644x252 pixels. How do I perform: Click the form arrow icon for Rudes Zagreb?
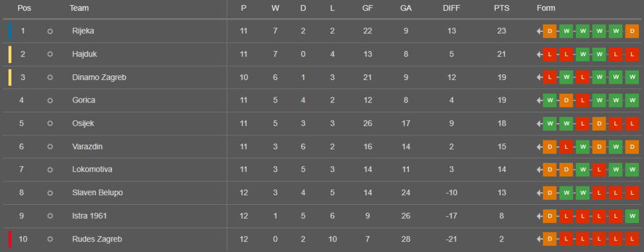tap(539, 239)
